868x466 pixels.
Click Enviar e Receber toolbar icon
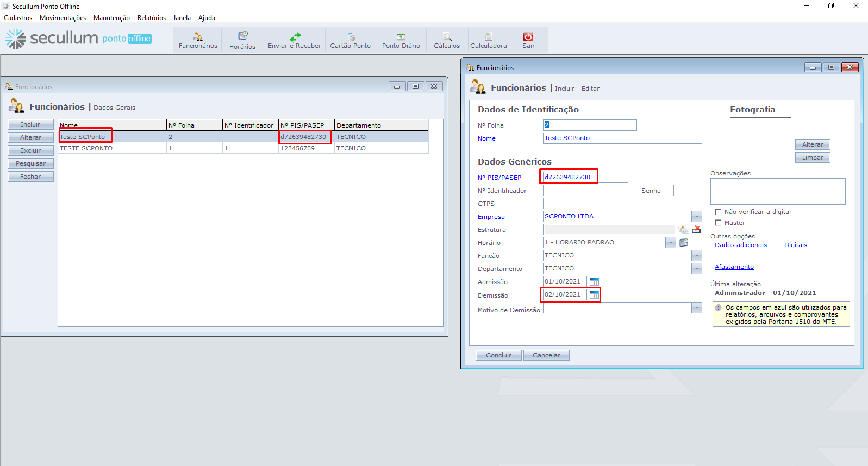click(295, 40)
